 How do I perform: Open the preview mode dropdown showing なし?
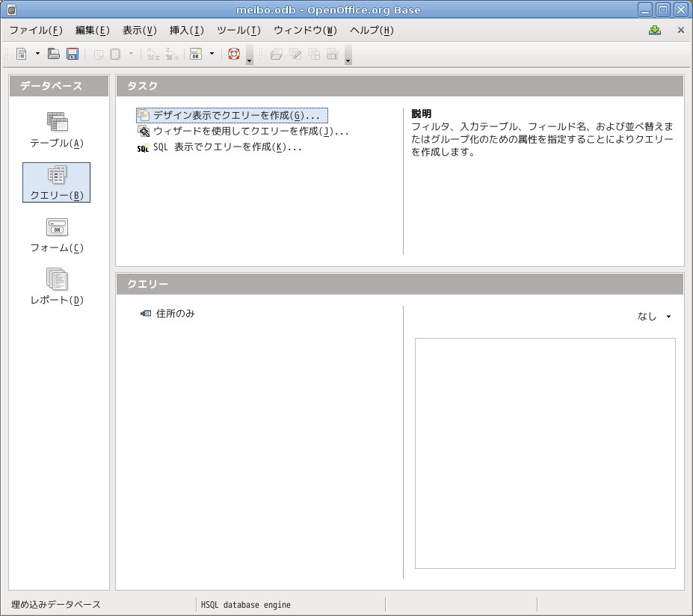[x=654, y=317]
